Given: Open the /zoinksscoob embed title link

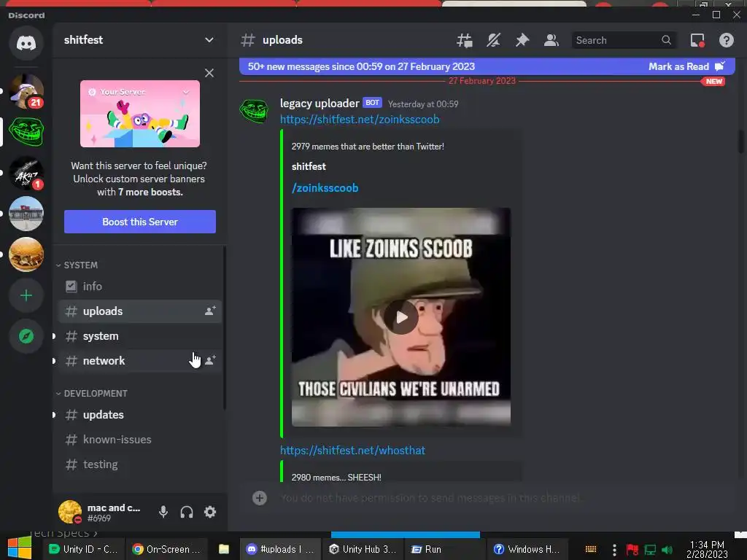Looking at the screenshot, I should tap(325, 188).
